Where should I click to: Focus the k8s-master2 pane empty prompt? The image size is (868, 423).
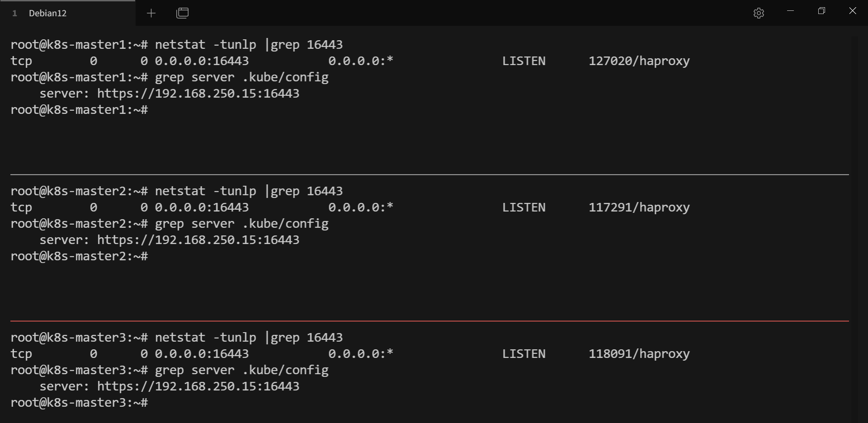coord(79,256)
